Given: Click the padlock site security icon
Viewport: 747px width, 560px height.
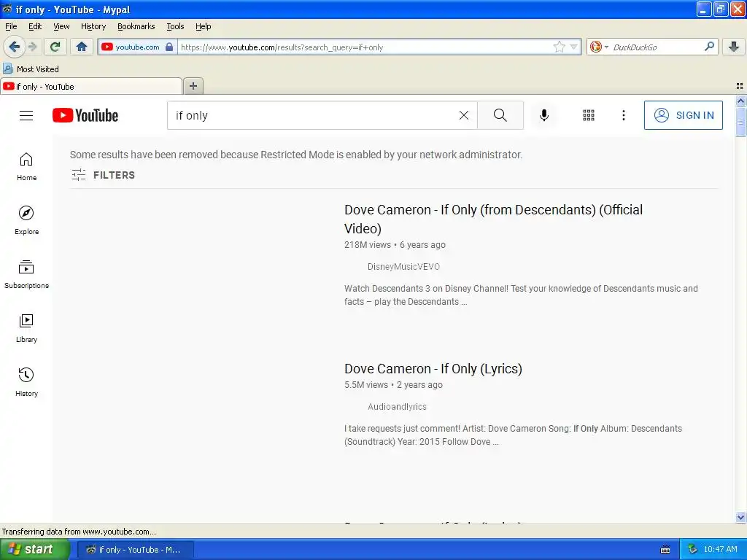Looking at the screenshot, I should pyautogui.click(x=169, y=47).
